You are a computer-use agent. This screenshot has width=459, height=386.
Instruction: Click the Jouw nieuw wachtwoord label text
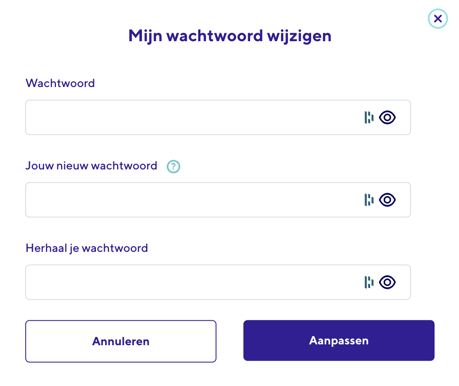(91, 166)
